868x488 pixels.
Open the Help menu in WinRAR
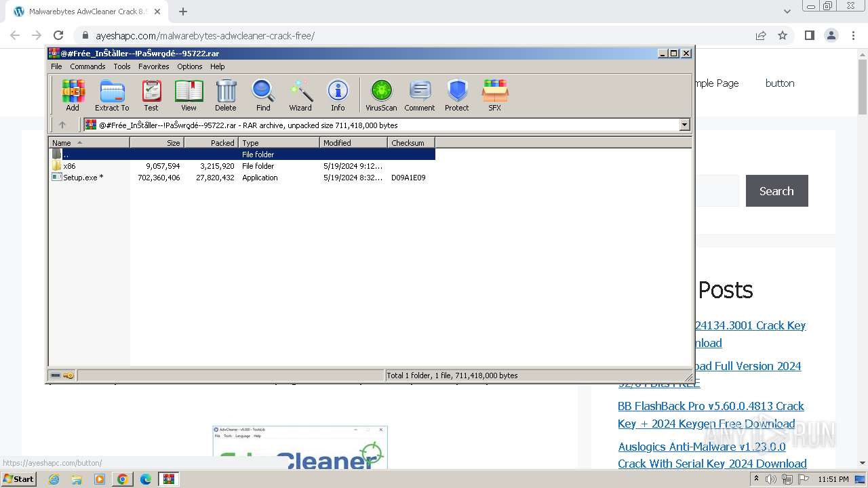[217, 66]
